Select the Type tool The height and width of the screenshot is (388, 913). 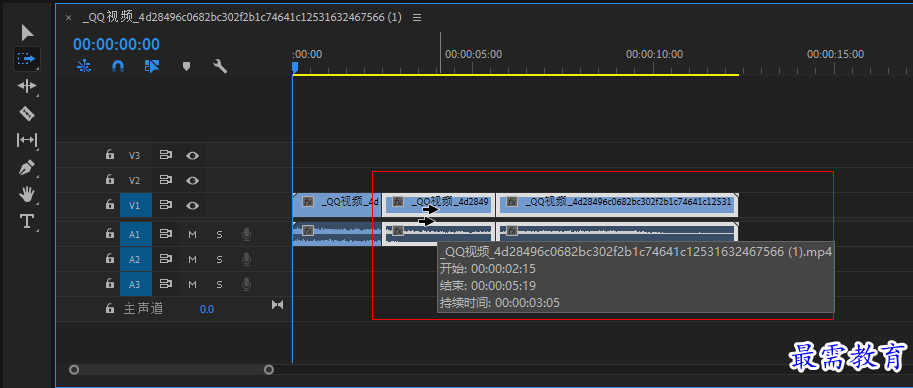pos(27,221)
